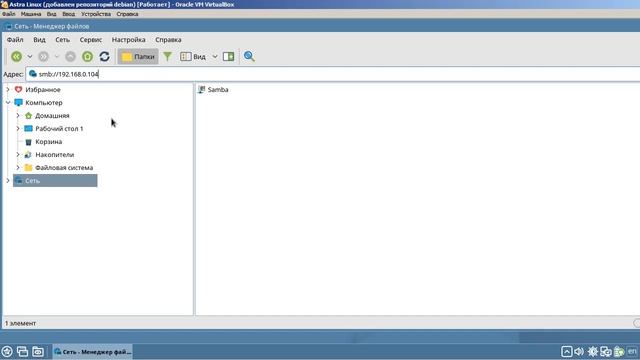Open search with magnifier icon
640x360 pixels.
249,56
